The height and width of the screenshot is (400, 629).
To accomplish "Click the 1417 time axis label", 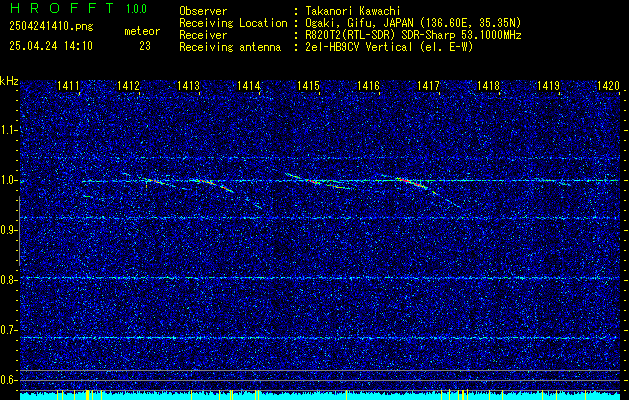I will tap(428, 86).
